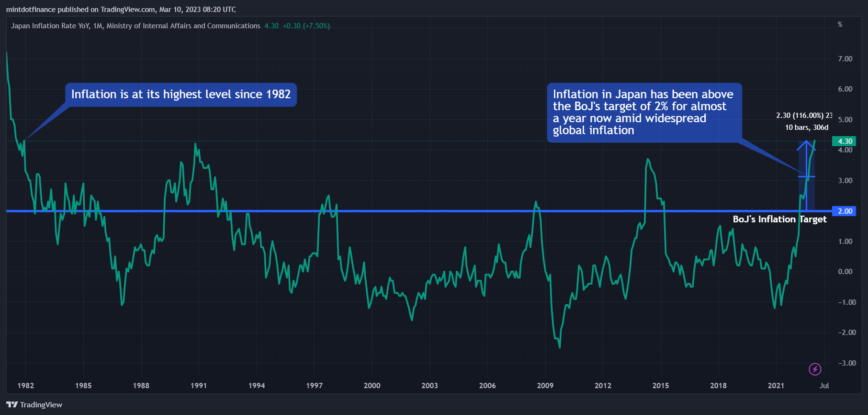Click the mintdotfinance published header text

121,10
